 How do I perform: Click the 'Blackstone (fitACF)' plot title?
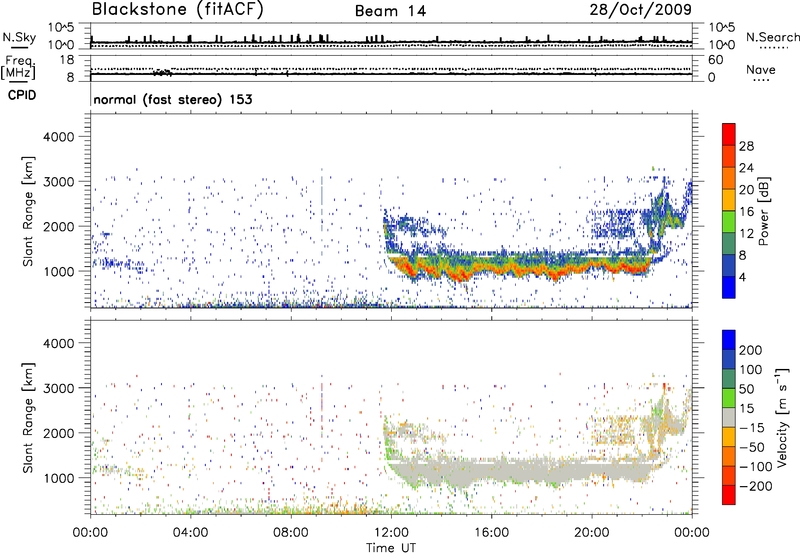178,9
